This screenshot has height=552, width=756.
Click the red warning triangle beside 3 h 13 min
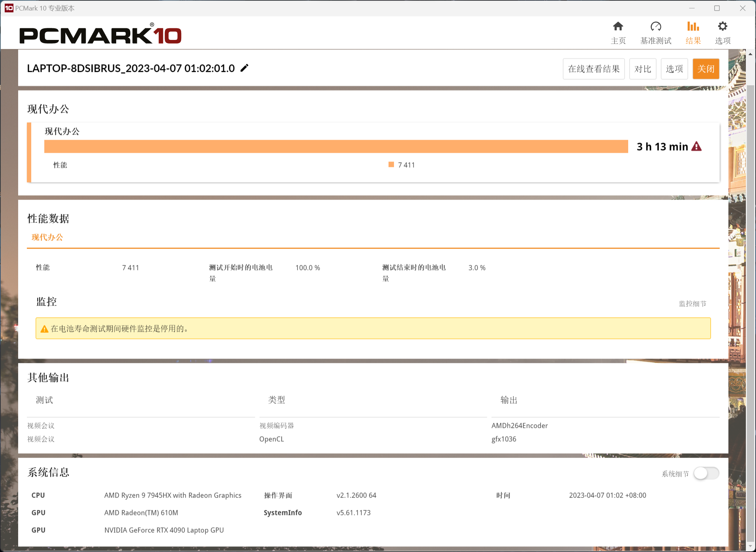pos(696,146)
